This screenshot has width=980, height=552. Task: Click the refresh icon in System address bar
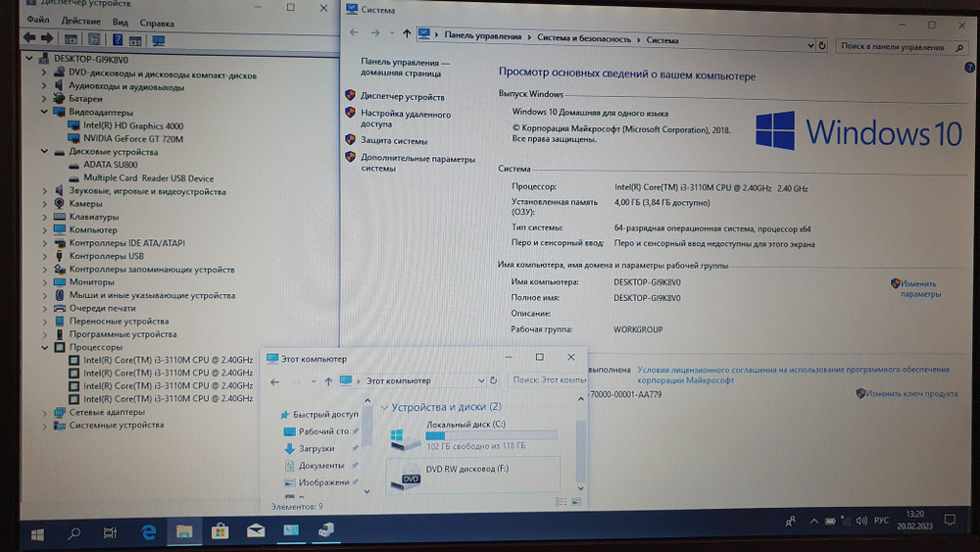click(x=822, y=45)
